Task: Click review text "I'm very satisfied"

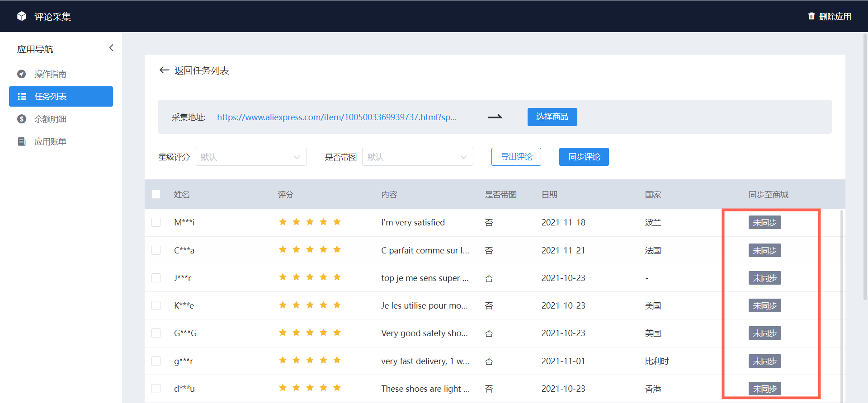Action: [413, 222]
